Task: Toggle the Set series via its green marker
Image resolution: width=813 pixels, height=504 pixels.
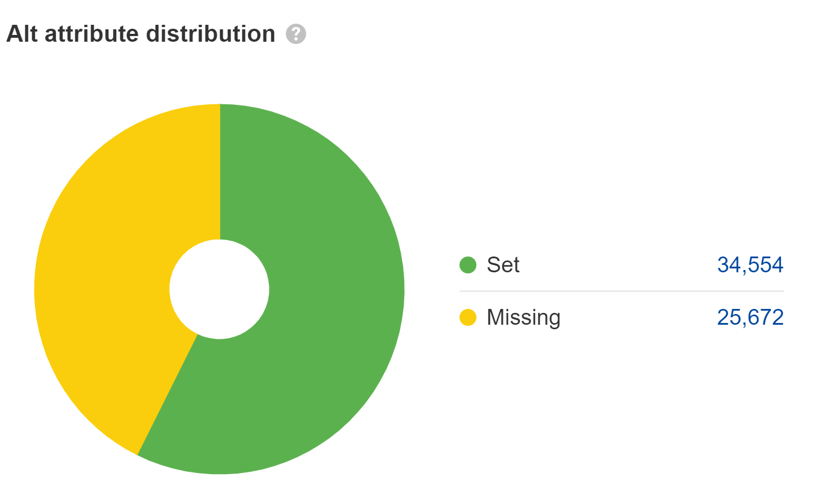Action: click(x=468, y=264)
